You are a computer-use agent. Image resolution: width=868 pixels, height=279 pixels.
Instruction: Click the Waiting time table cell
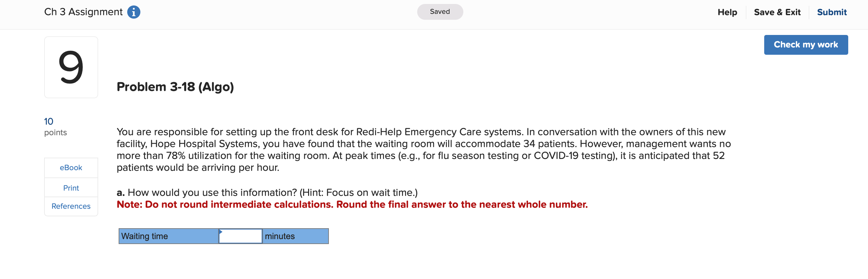145,236
